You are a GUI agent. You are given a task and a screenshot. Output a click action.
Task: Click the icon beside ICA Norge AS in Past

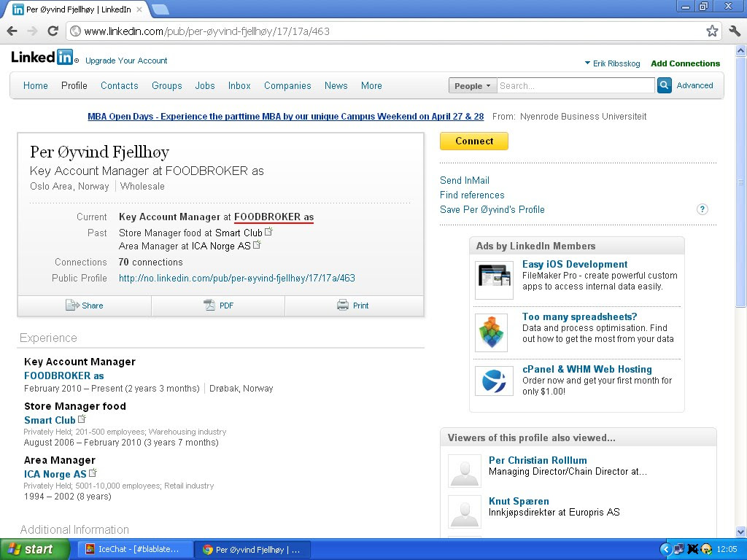pyautogui.click(x=258, y=245)
